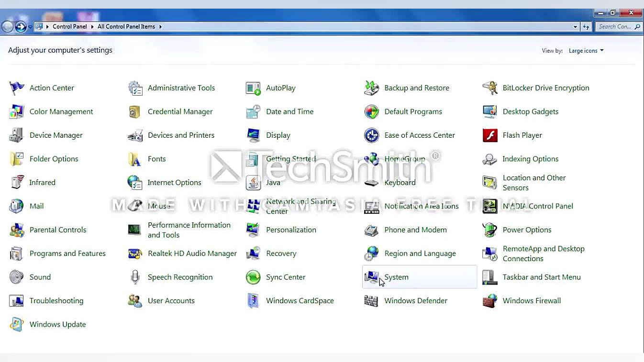Click the Devices and Printers icon
This screenshot has width=644, height=362.
[x=135, y=135]
